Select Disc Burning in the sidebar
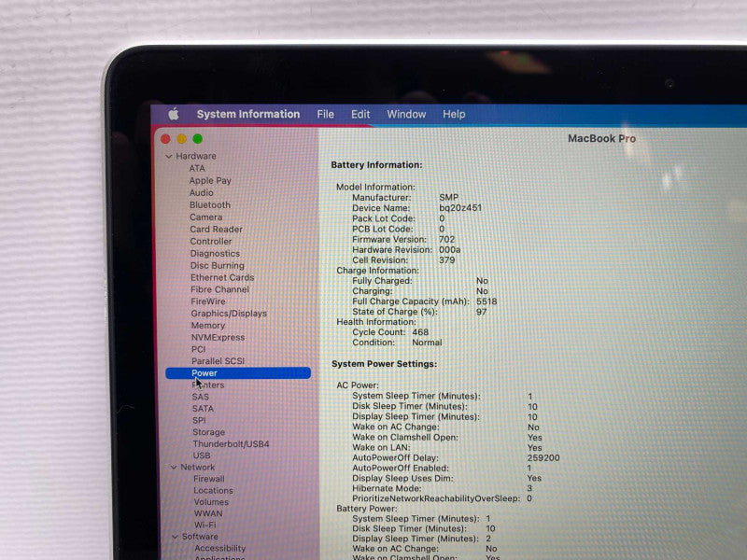The image size is (747, 560). coord(218,265)
